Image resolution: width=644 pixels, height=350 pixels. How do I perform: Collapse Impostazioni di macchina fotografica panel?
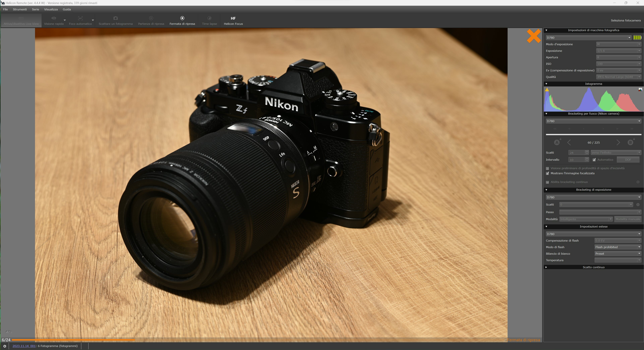tap(546, 30)
